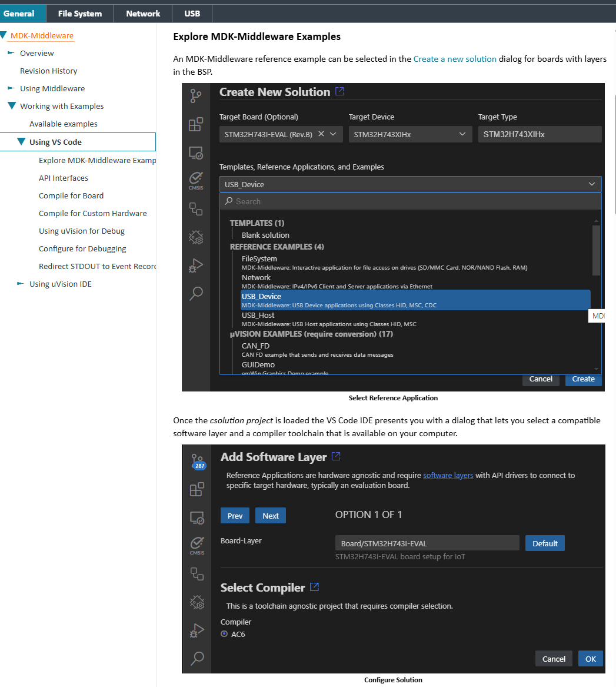Click Default button for Board-Layer
The width and height of the screenshot is (616, 687).
click(x=545, y=543)
